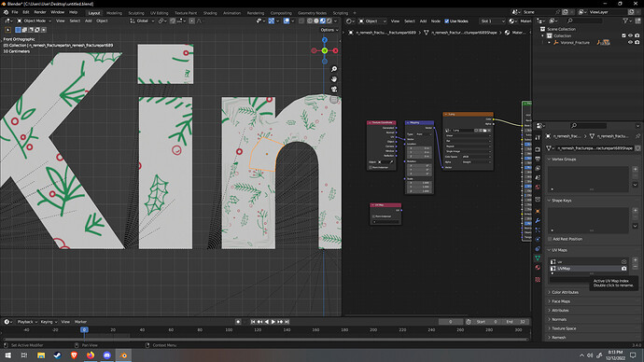This screenshot has height=362, width=644.
Task: Open Slot 1 material dropdown
Action: tap(492, 21)
